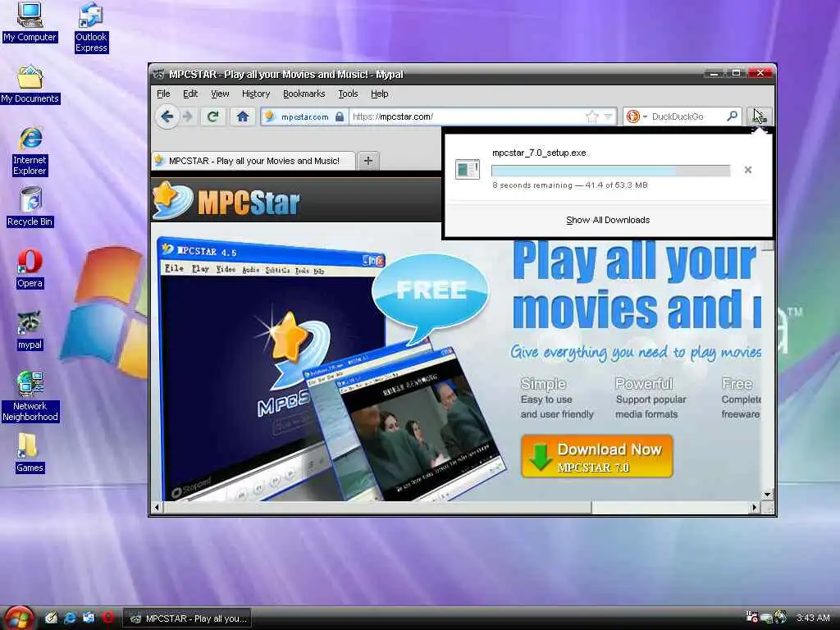Image resolution: width=840 pixels, height=630 pixels.
Task: Click the horizontal scroll right arrow
Action: [x=755, y=507]
